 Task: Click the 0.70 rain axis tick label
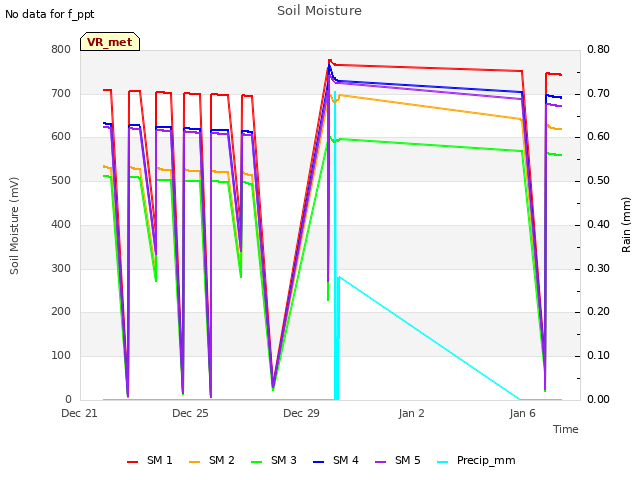click(598, 93)
